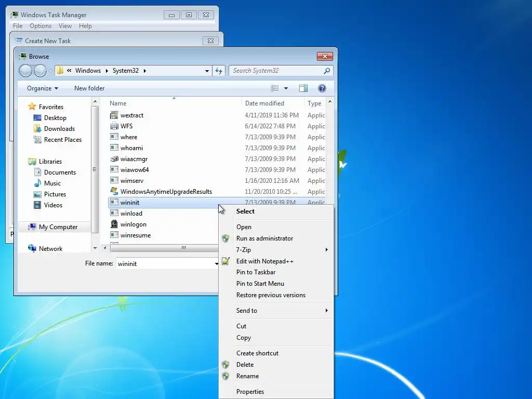Screen dimensions: 532x399
Task: Select the winresume file row
Action: [163, 235]
